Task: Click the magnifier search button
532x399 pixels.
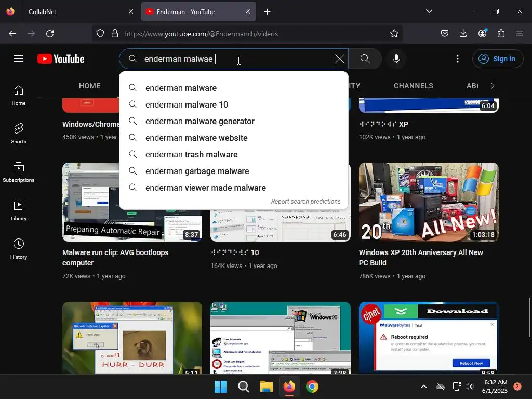Action: click(x=365, y=59)
